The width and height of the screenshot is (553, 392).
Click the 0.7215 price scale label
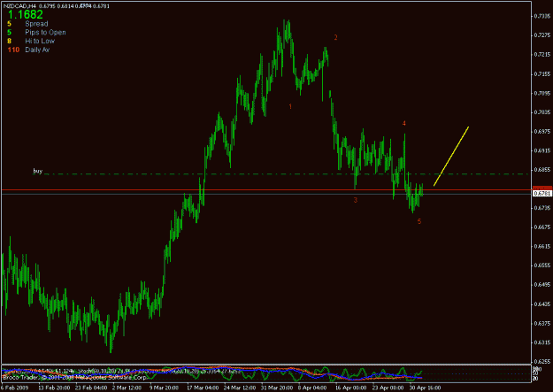tap(542, 54)
